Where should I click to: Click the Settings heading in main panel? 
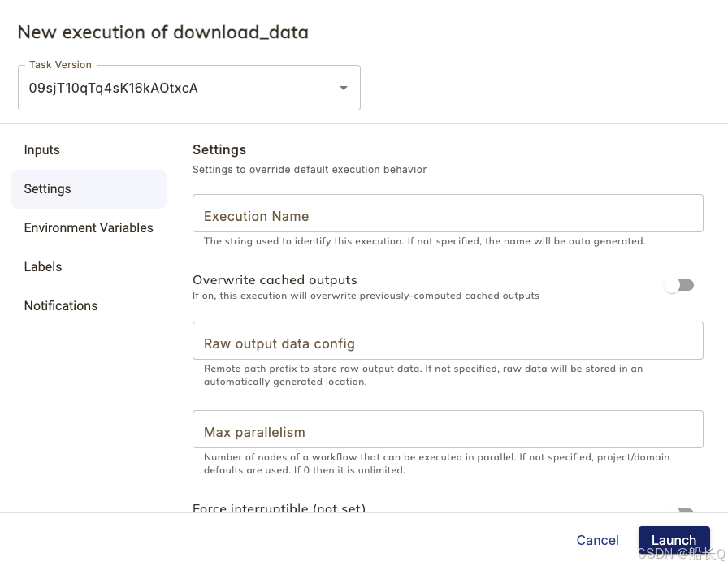tap(219, 150)
